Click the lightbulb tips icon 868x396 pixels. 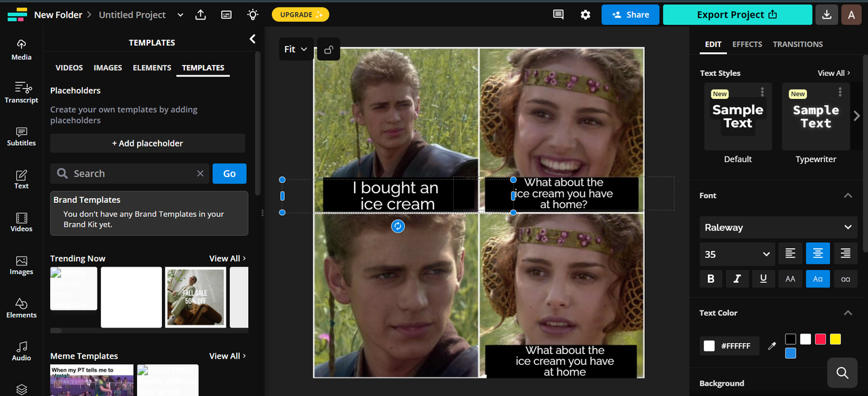click(252, 14)
